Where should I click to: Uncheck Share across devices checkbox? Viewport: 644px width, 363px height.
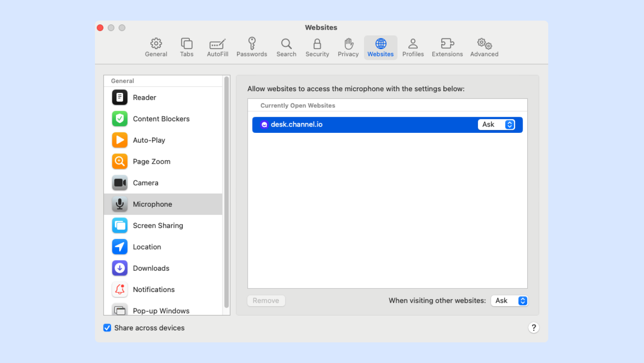click(x=107, y=328)
